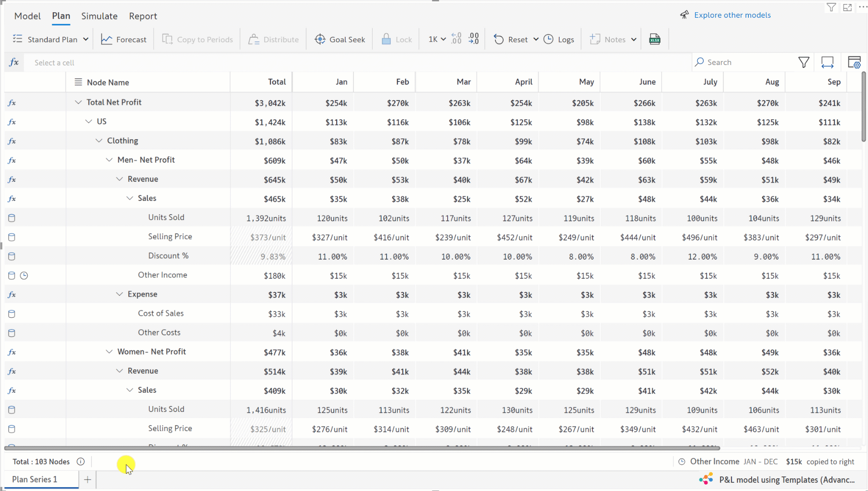Click the Forecast button
This screenshot has height=491, width=868.
tap(124, 40)
